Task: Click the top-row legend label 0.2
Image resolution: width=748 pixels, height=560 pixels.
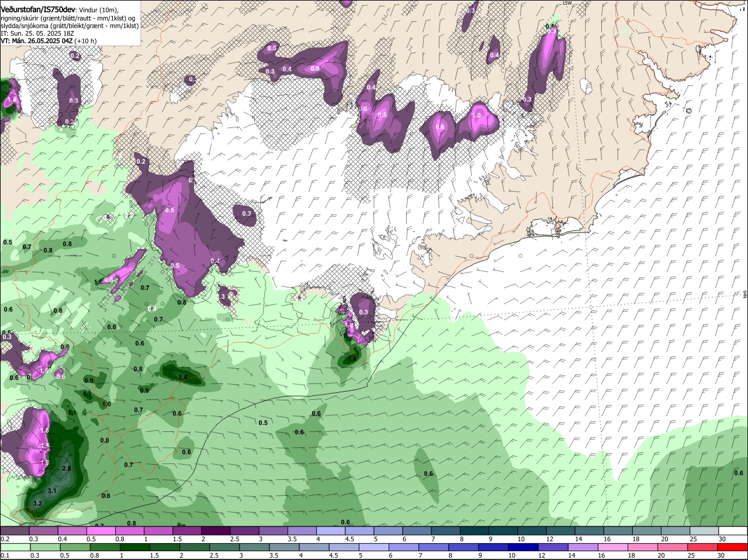Action: (x=5, y=538)
